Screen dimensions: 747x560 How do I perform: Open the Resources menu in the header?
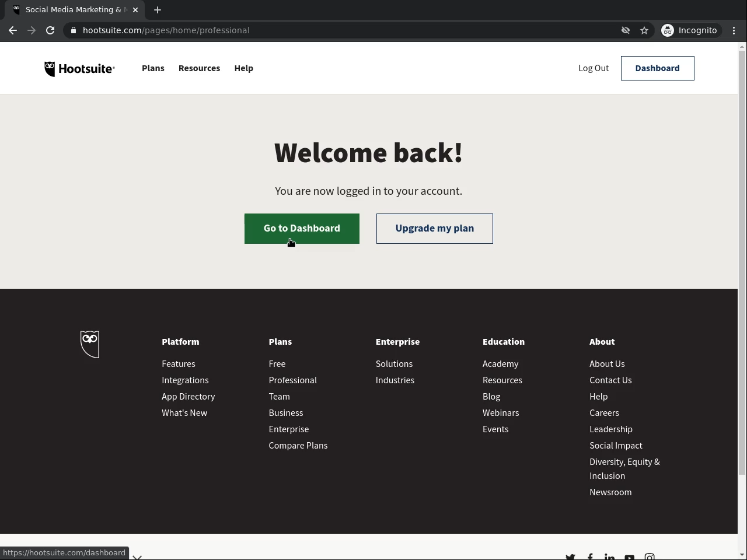coord(199,68)
